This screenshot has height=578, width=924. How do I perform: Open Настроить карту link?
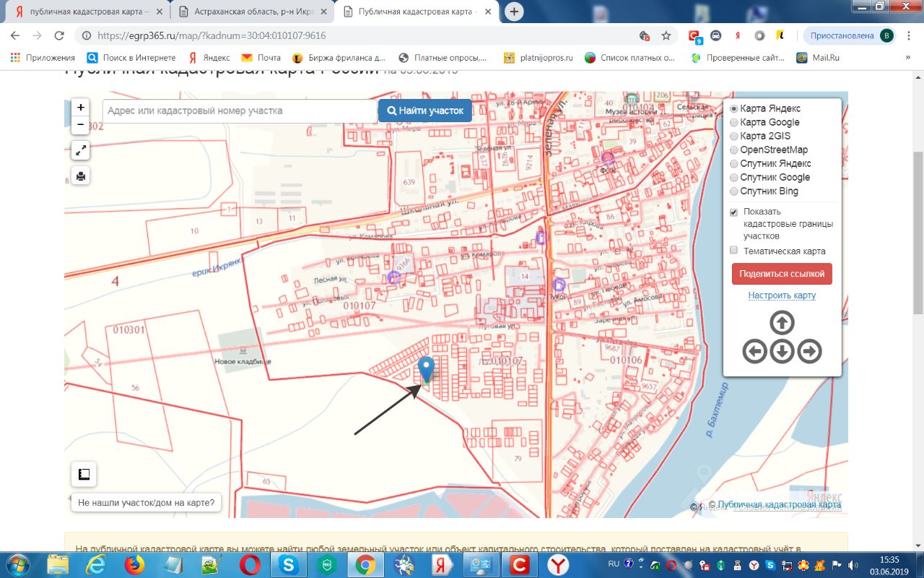782,296
